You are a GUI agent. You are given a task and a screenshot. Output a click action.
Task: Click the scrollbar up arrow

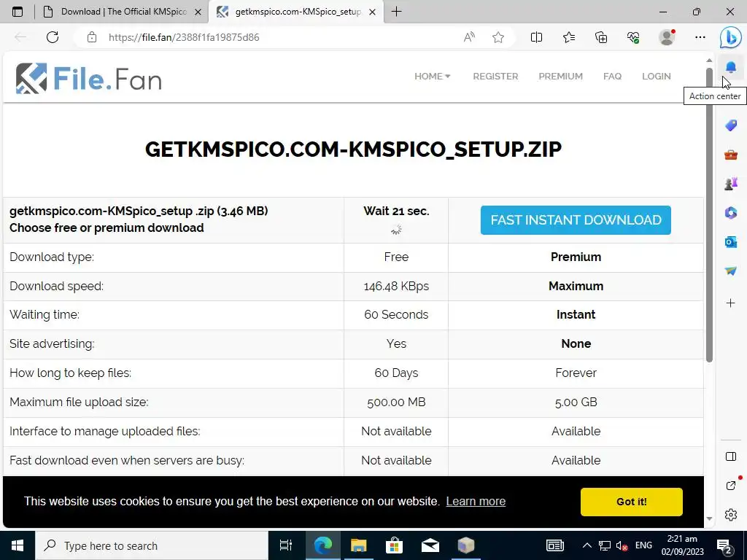coord(709,61)
